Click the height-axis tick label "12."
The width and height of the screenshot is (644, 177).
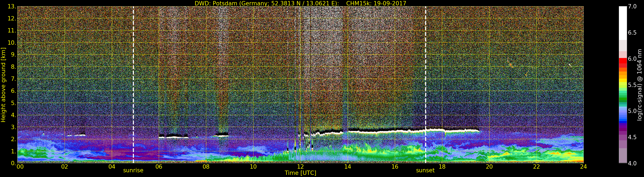coord(12,18)
